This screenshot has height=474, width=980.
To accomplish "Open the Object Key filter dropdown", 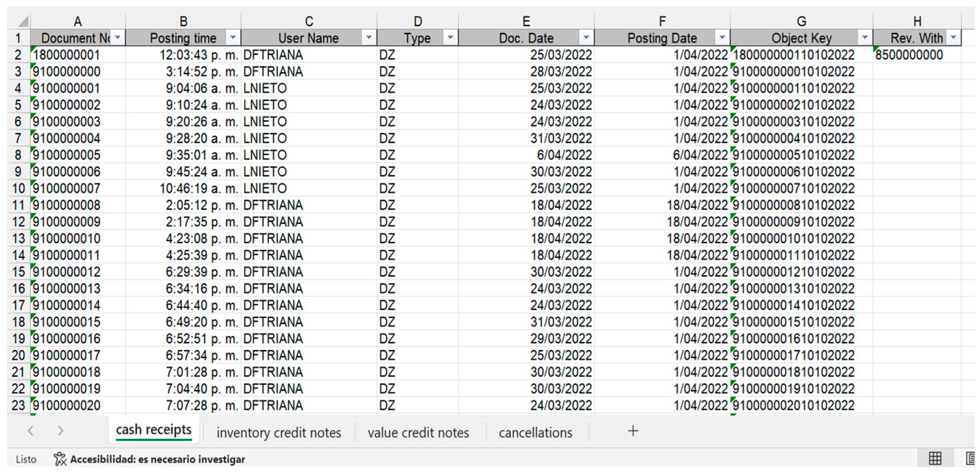I will pyautogui.click(x=864, y=38).
